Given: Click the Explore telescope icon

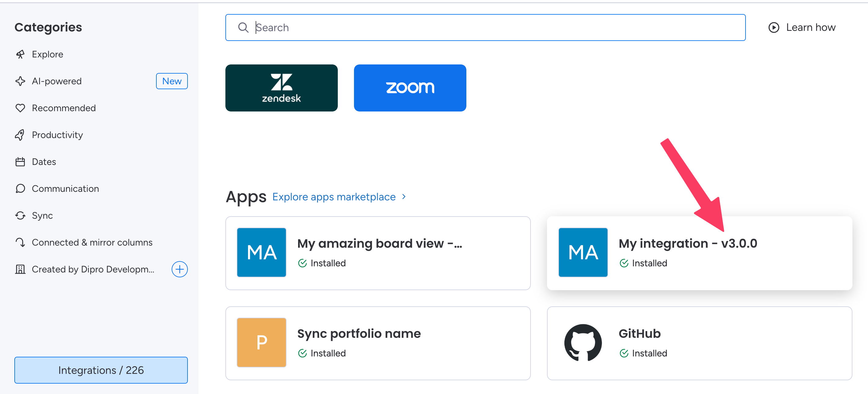Looking at the screenshot, I should pyautogui.click(x=20, y=54).
